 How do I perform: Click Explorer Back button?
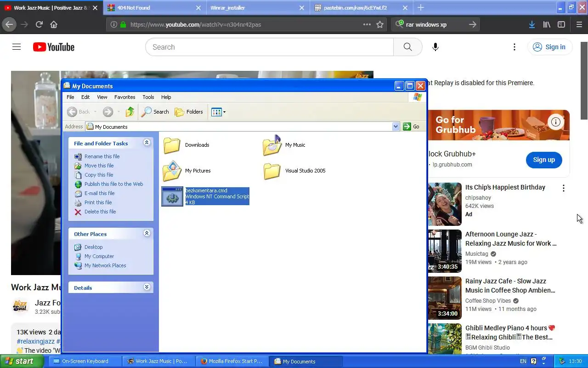[x=79, y=112]
